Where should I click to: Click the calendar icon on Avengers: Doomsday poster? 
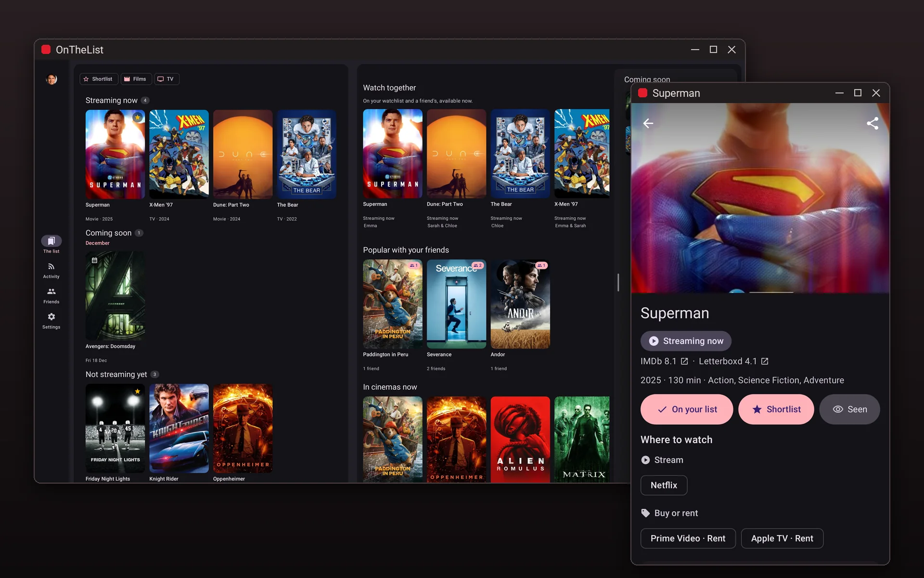pos(94,260)
